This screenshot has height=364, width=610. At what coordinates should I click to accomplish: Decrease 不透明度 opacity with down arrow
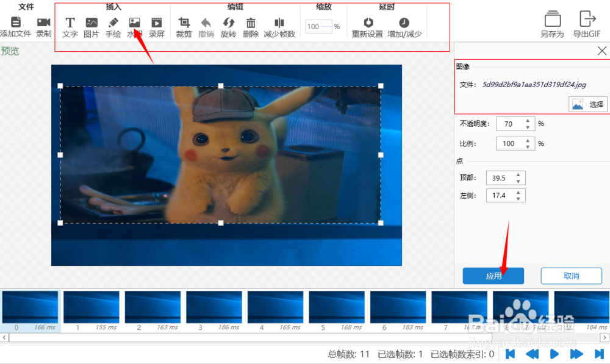[528, 127]
